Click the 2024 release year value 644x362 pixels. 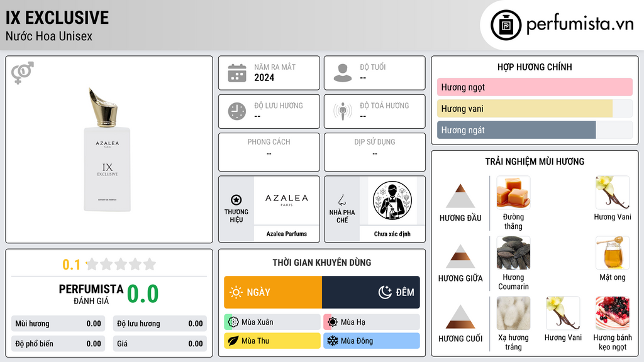coord(264,77)
